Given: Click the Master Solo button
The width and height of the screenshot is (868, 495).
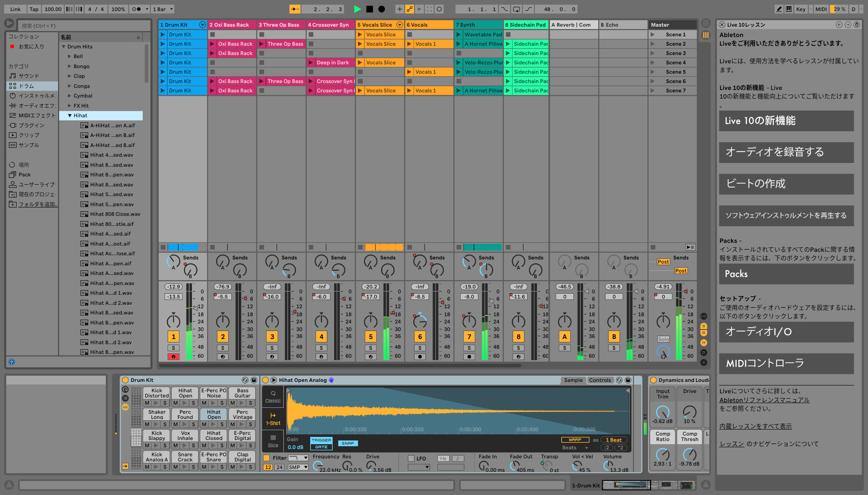Looking at the screenshot, I should pyautogui.click(x=663, y=339).
